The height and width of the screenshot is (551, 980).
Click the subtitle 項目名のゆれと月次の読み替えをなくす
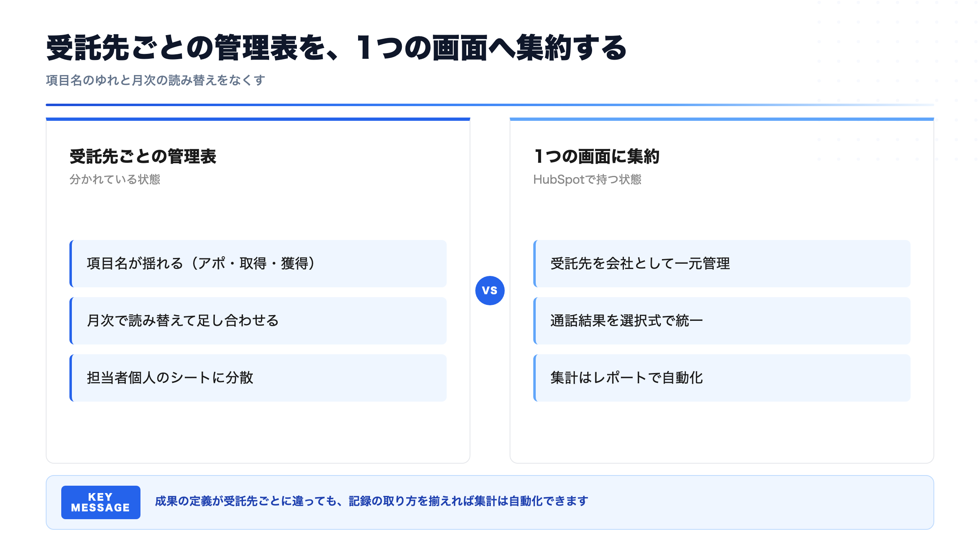156,80
